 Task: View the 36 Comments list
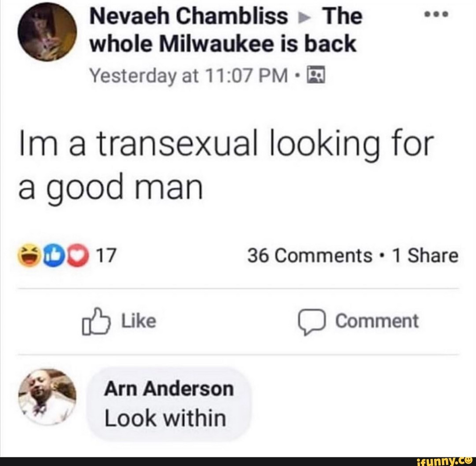coord(310,256)
